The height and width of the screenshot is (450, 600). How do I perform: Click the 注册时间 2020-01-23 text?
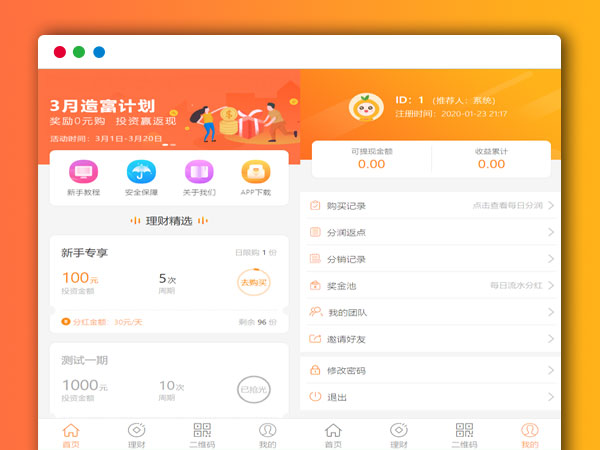pyautogui.click(x=451, y=114)
